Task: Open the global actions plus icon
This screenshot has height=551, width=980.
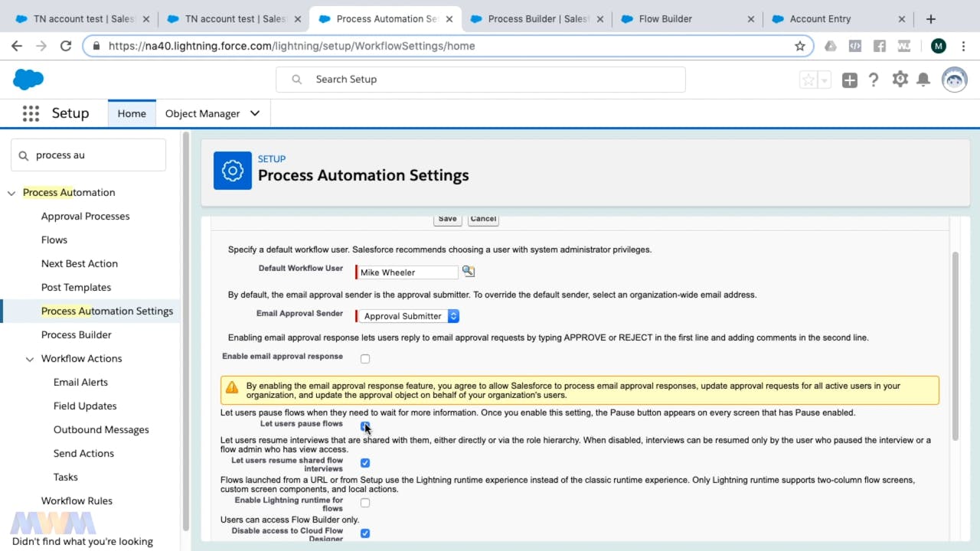Action: [x=849, y=80]
